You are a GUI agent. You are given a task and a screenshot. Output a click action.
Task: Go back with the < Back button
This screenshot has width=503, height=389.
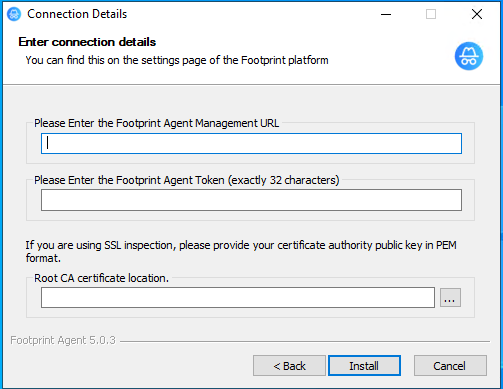(289, 366)
